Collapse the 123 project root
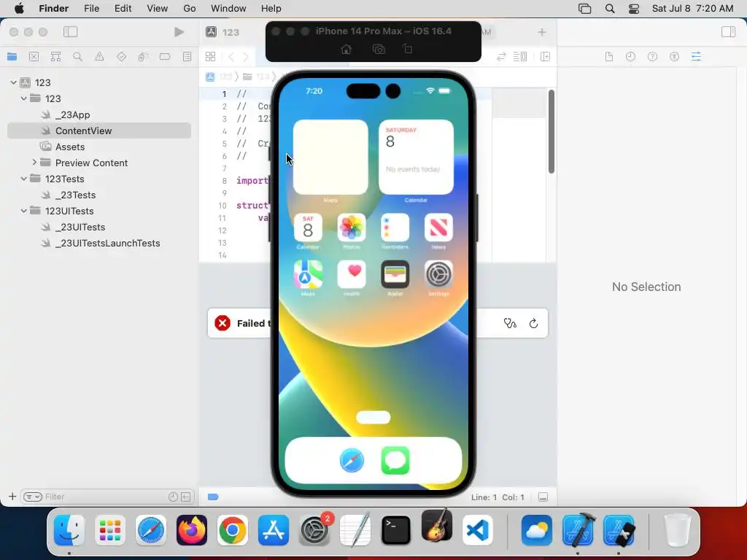The image size is (747, 560). [13, 82]
